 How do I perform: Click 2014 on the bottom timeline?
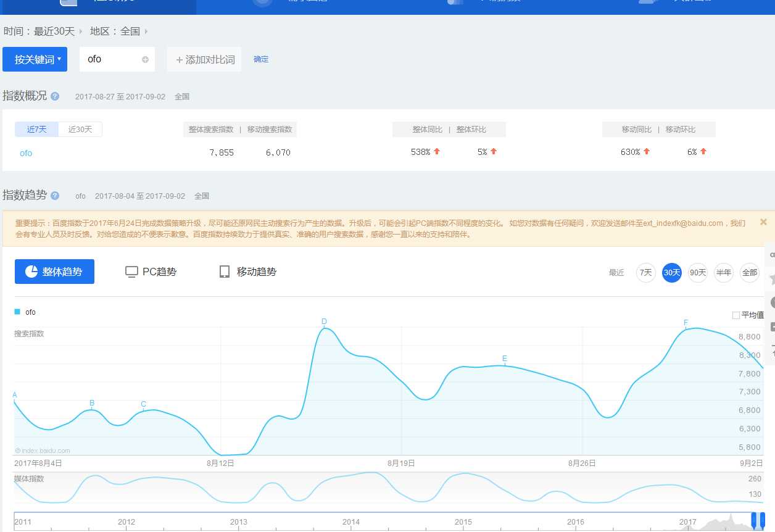pos(350,522)
